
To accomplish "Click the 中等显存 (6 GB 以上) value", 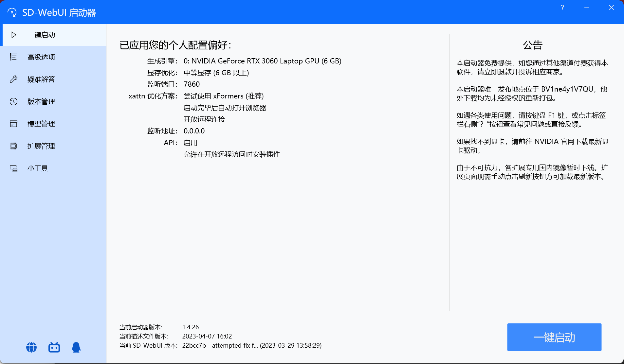I will 216,73.
